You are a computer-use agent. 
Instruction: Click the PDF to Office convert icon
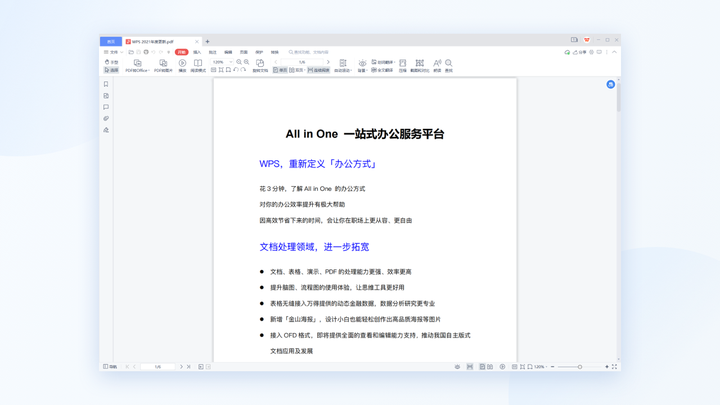tap(137, 63)
